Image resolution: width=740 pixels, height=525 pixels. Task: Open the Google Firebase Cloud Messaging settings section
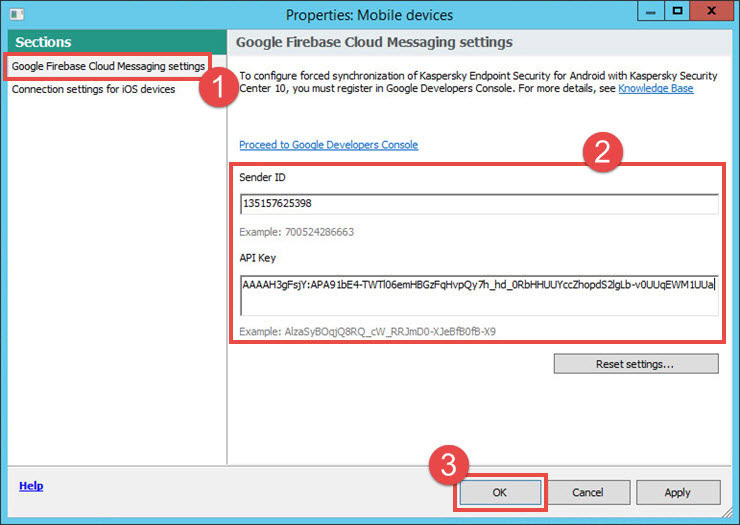point(108,66)
